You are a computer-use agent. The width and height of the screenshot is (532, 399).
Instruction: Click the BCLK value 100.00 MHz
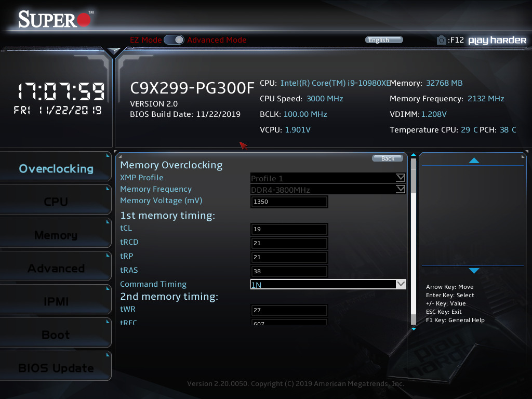pyautogui.click(x=305, y=114)
